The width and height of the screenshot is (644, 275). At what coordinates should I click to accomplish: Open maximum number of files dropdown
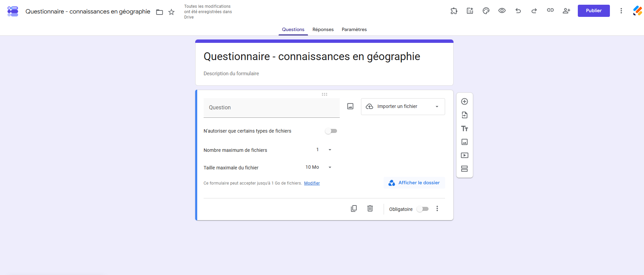(324, 150)
